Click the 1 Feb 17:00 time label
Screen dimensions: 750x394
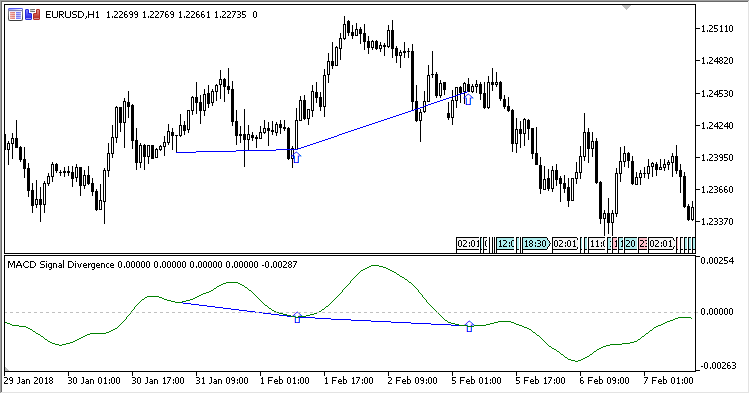(349, 381)
